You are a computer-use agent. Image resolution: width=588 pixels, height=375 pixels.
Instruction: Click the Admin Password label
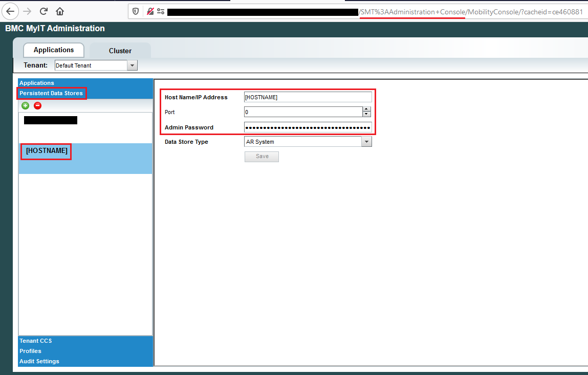pyautogui.click(x=189, y=127)
